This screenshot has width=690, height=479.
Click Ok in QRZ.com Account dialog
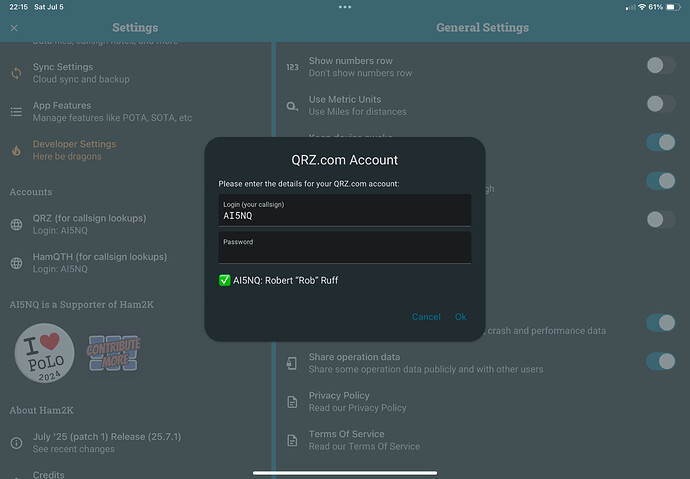click(x=460, y=317)
